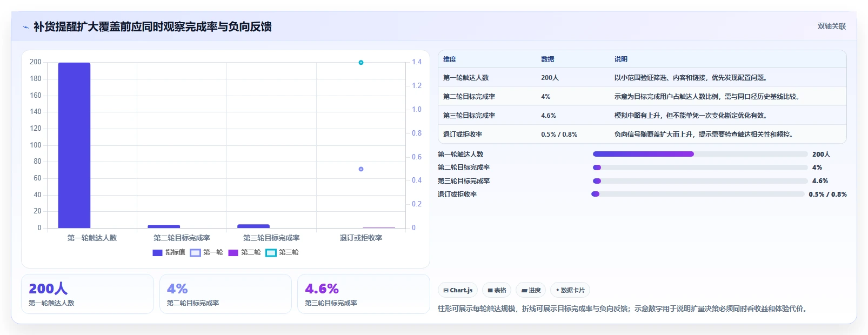Click the 第三轮目标完成率 progress bar
This screenshot has height=335, width=868.
[x=700, y=181]
